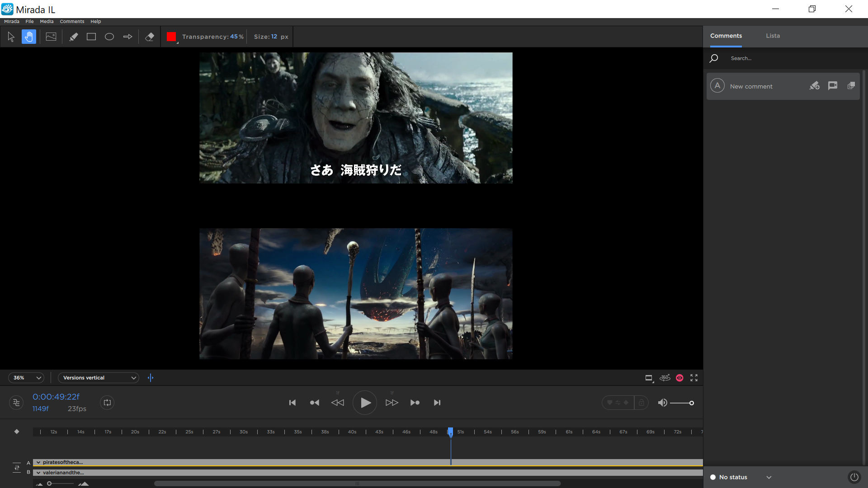The image size is (868, 488).
Task: Jump to the end of the clip
Action: point(437,403)
